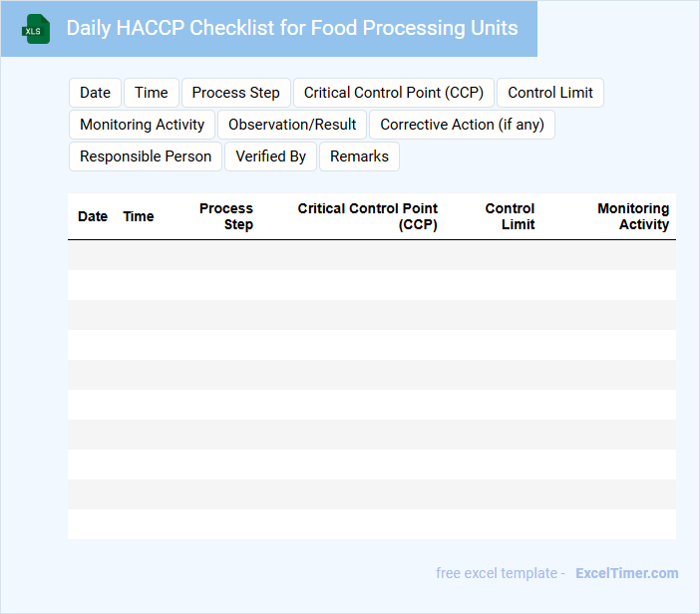This screenshot has width=700, height=614.
Task: Click the Control Limit tag
Action: (550, 93)
